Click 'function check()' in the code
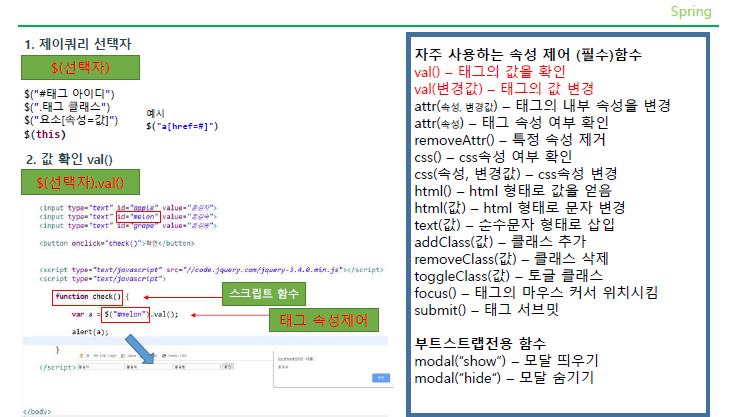Image resolution: width=729 pixels, height=417 pixels. (87, 297)
